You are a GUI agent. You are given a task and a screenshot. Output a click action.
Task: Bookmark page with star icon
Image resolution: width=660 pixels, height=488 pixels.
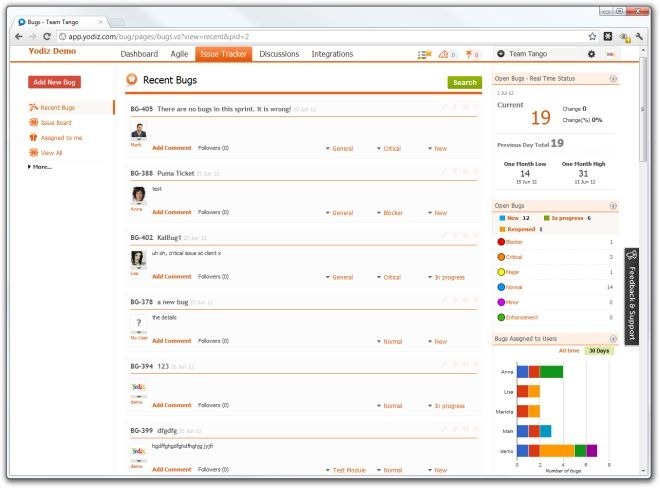[x=592, y=37]
